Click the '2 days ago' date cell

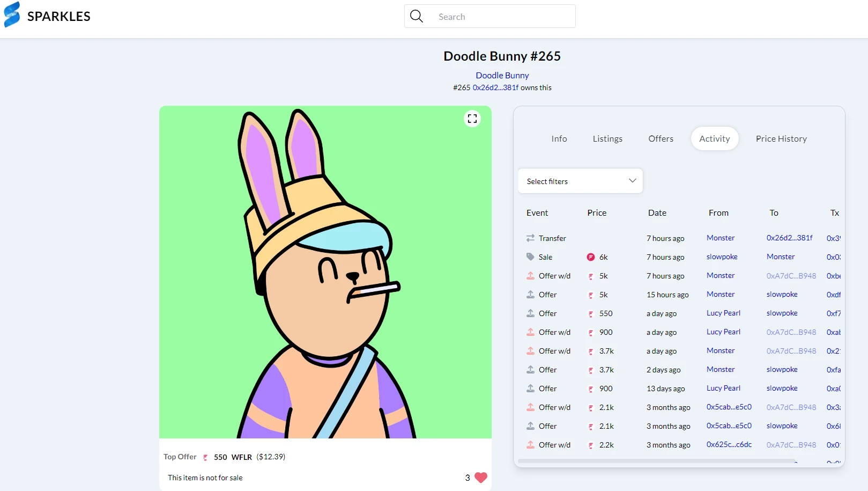[663, 370]
